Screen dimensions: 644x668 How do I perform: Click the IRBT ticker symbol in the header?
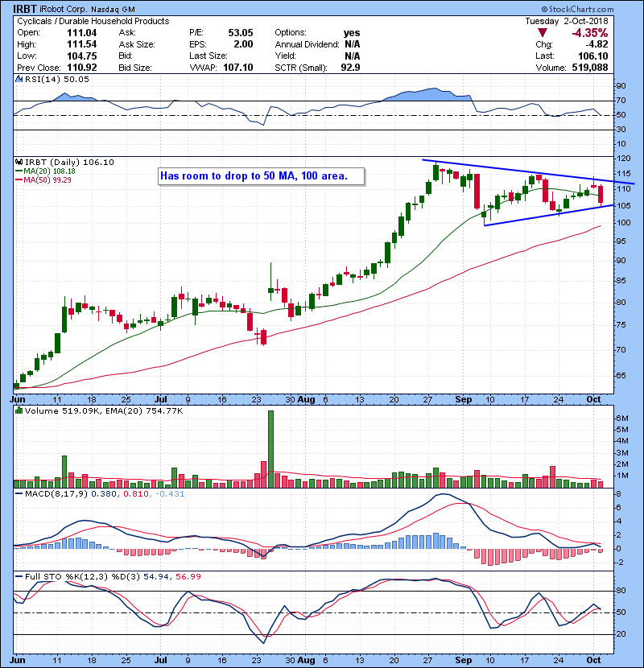(25, 9)
